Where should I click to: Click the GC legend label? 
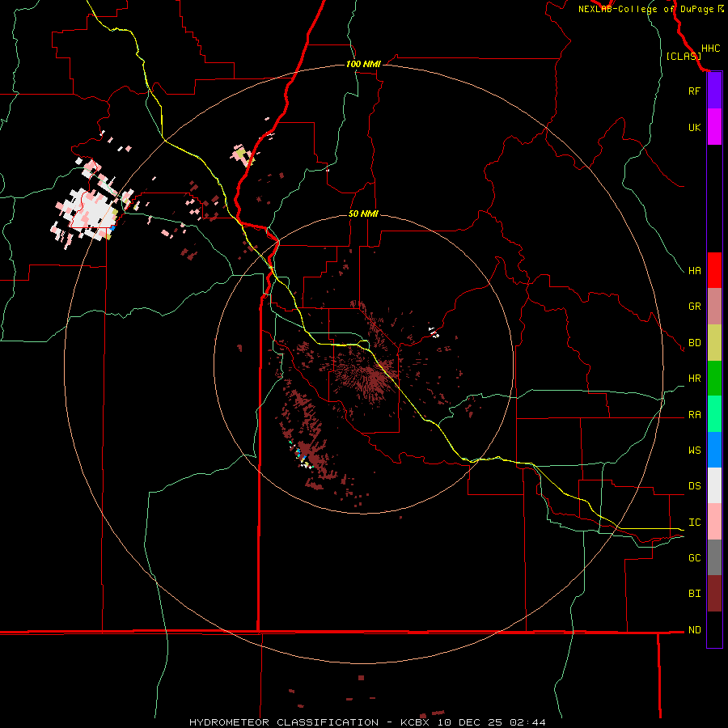tap(694, 558)
